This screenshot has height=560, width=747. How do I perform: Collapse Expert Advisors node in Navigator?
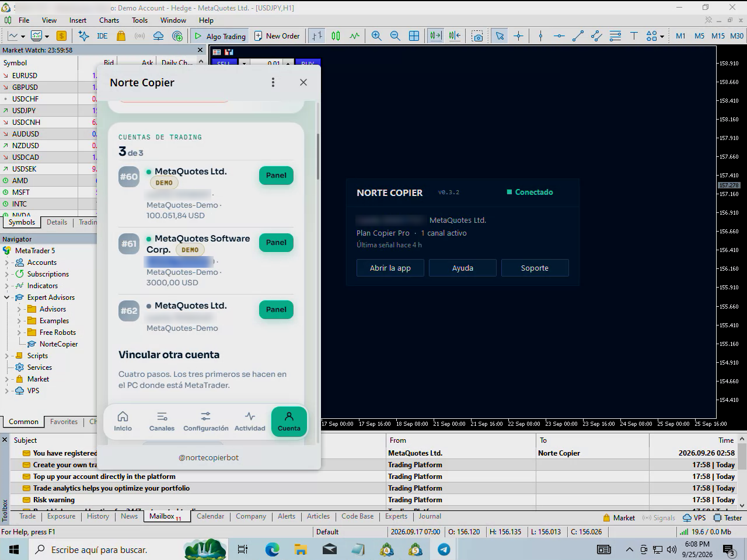pyautogui.click(x=7, y=297)
